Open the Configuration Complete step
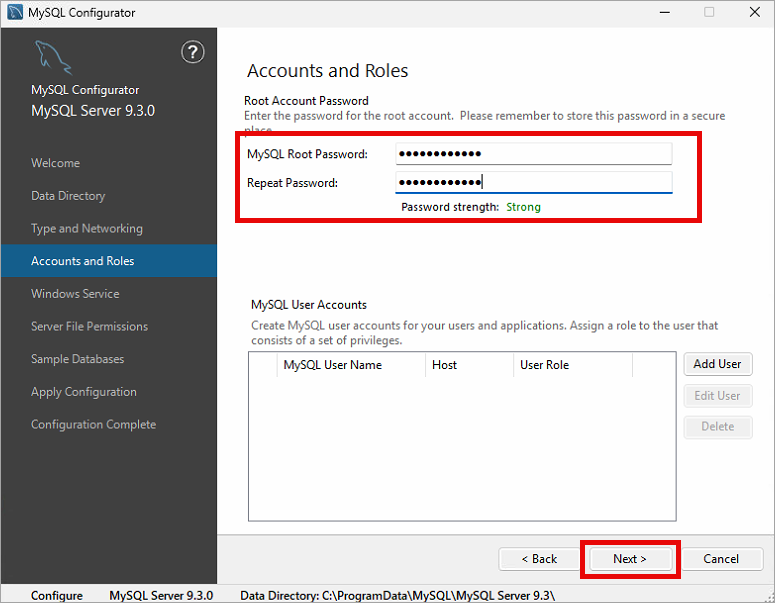Image resolution: width=775 pixels, height=603 pixels. click(93, 425)
